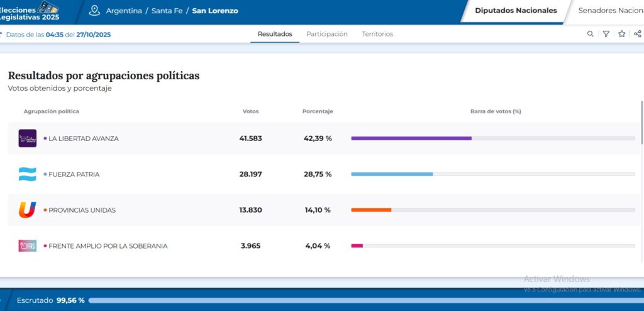Click the share icon
This screenshot has width=644, height=311.
tap(637, 34)
